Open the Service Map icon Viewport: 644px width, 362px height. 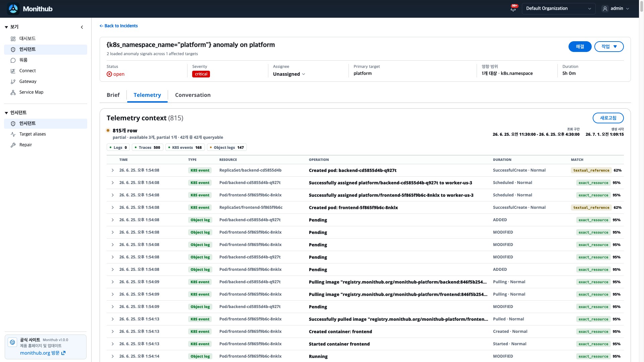[x=13, y=93]
